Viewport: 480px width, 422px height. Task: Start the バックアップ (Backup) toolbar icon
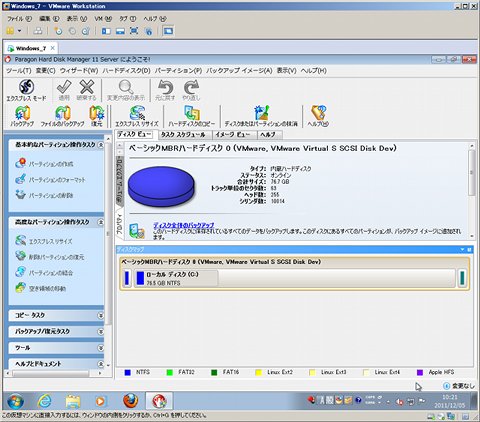point(22,113)
